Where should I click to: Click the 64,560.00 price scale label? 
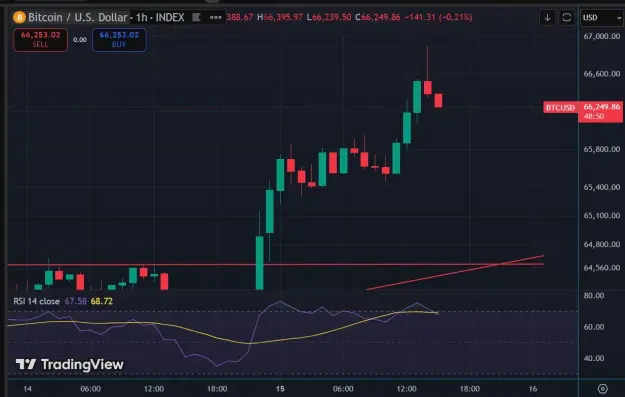pos(602,268)
